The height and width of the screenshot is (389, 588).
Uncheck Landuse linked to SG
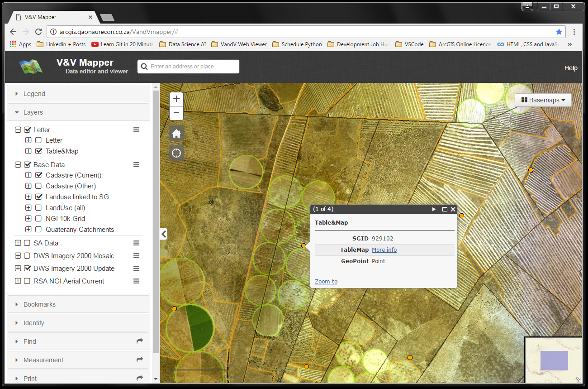point(38,197)
